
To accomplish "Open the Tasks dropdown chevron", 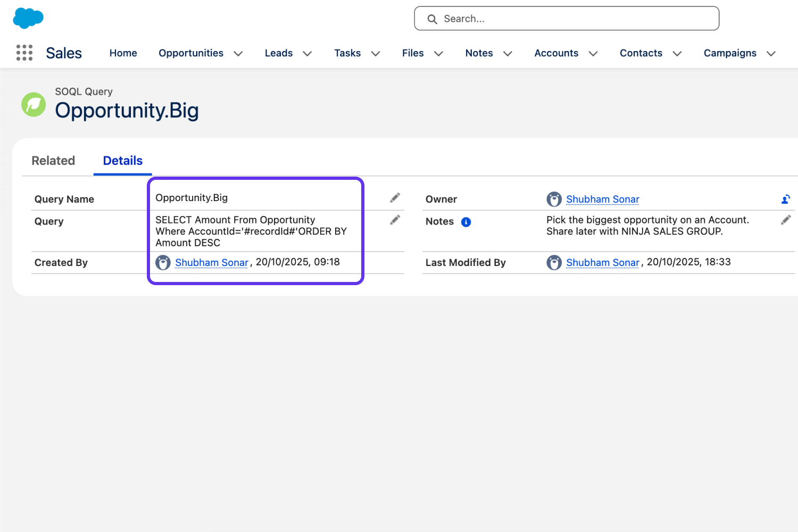I will point(376,53).
